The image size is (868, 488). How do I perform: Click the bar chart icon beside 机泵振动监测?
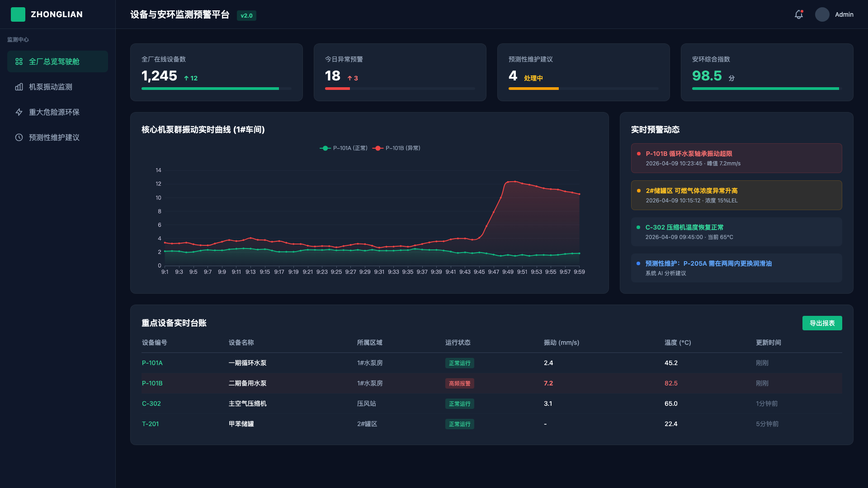19,87
